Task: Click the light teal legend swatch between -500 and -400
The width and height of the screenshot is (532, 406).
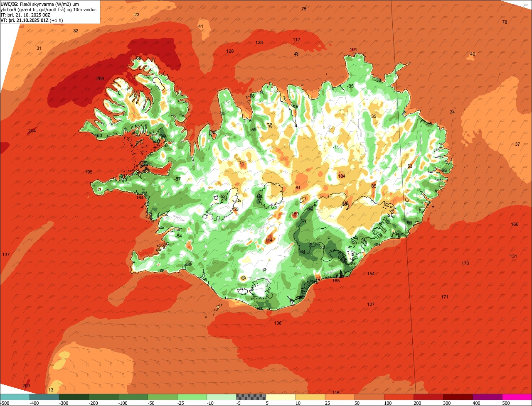Action: click(x=15, y=397)
